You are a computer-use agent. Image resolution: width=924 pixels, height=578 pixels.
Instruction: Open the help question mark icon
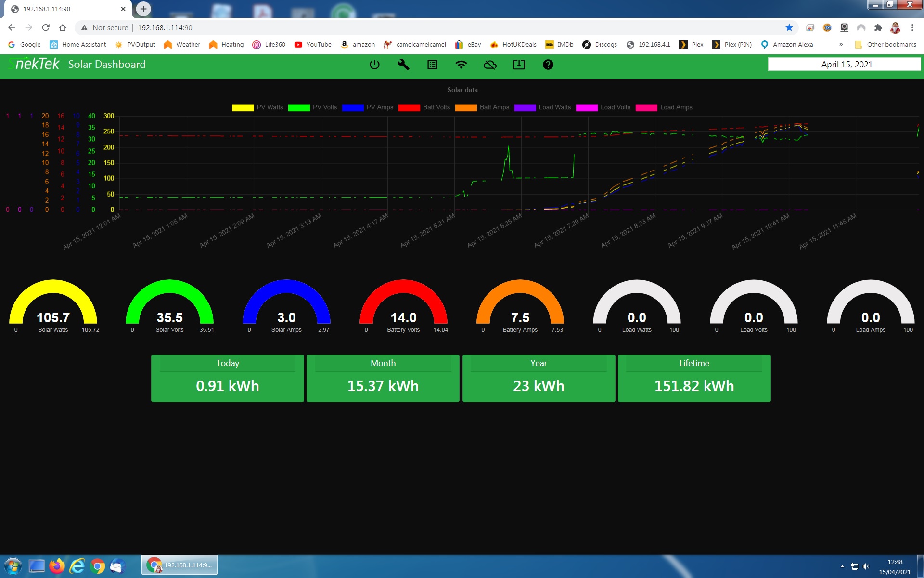click(x=548, y=65)
